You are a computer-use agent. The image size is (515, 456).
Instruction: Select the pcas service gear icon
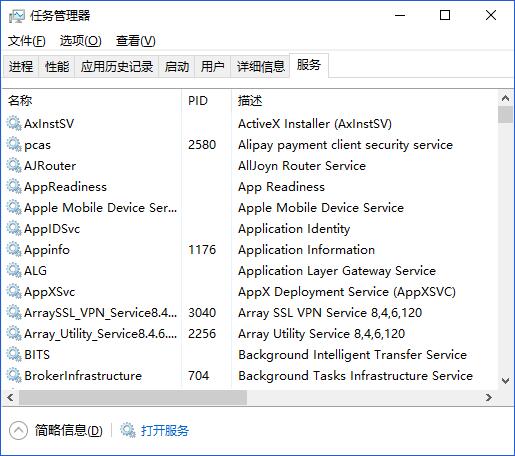(x=14, y=145)
